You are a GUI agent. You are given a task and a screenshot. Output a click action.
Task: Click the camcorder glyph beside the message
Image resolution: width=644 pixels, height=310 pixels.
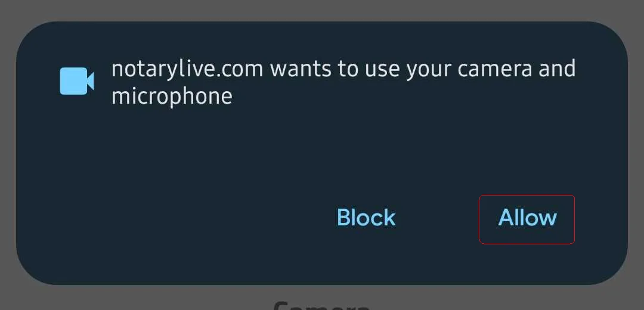[77, 81]
